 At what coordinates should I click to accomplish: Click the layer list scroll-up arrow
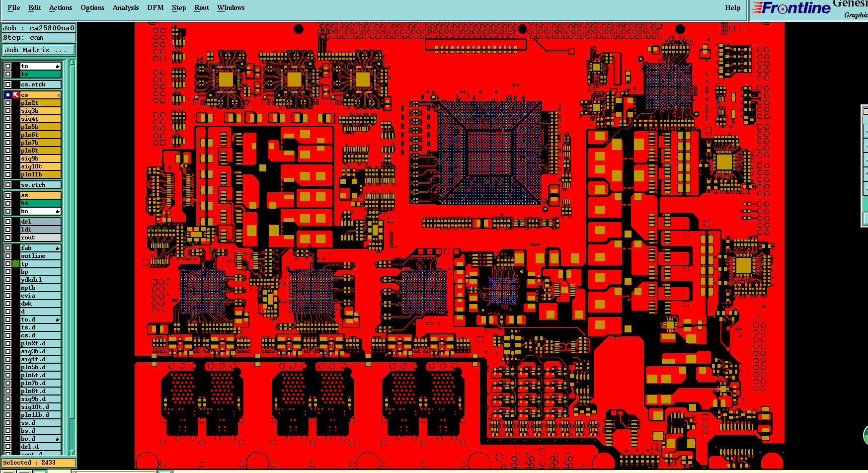pyautogui.click(x=72, y=63)
